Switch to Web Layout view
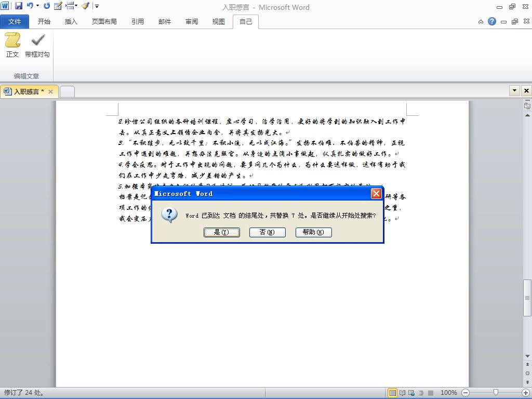532x399 pixels. click(x=411, y=393)
